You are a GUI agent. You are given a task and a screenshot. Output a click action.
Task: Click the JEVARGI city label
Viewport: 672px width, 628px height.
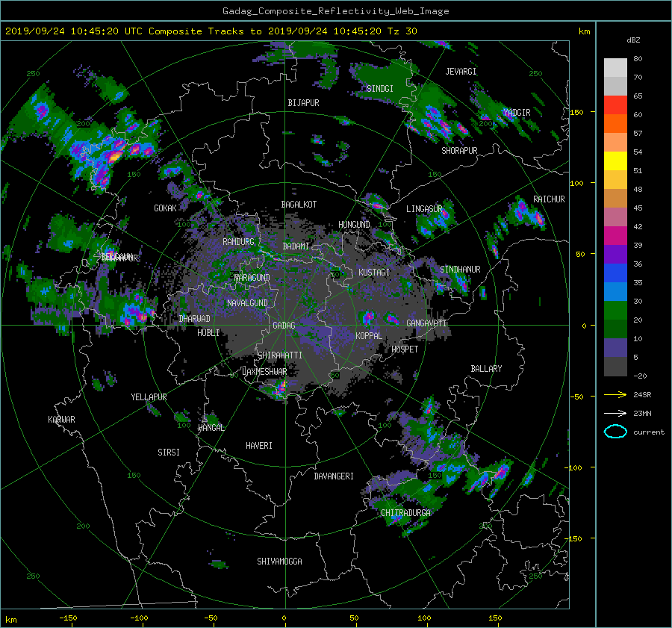461,72
